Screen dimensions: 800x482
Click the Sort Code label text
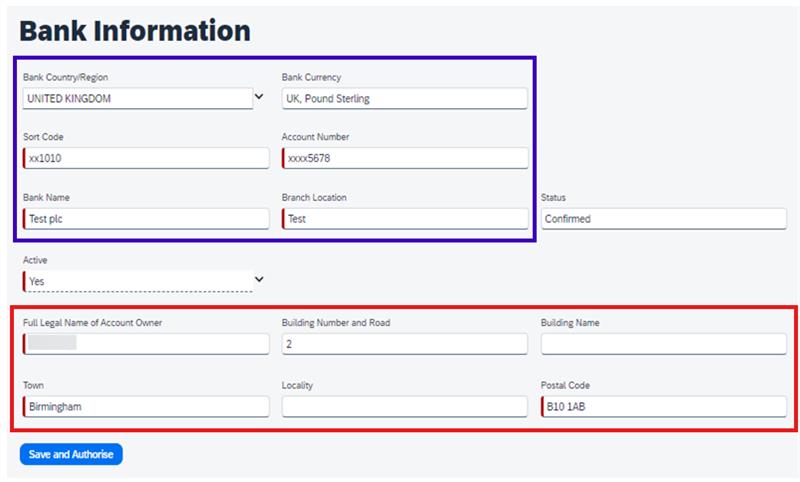43,137
